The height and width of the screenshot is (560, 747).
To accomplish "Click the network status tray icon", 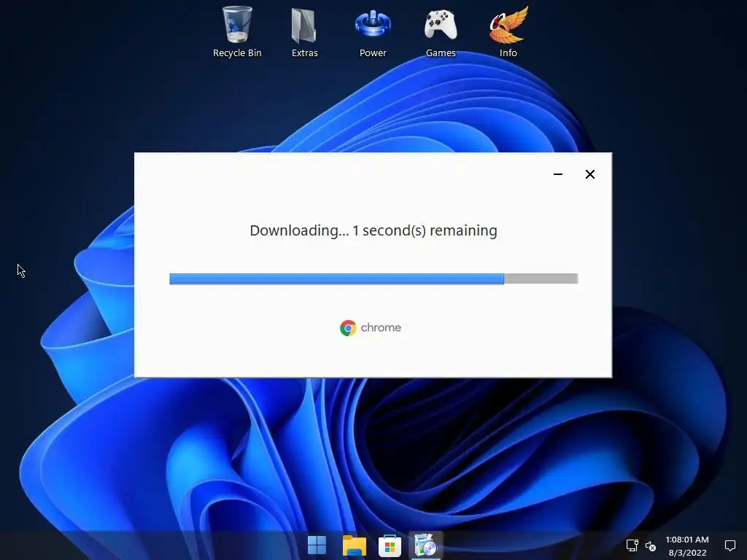I will coord(632,545).
